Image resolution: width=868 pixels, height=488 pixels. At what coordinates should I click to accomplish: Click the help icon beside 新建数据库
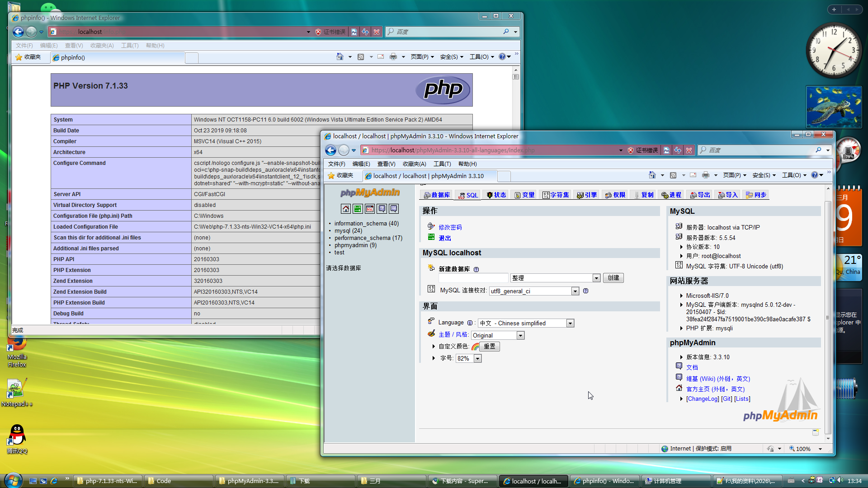point(476,269)
